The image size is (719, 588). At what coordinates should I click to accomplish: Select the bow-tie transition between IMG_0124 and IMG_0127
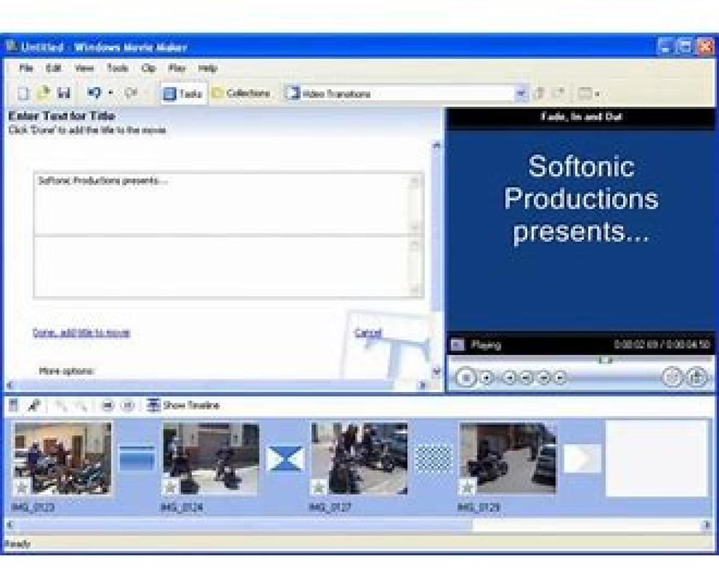285,459
